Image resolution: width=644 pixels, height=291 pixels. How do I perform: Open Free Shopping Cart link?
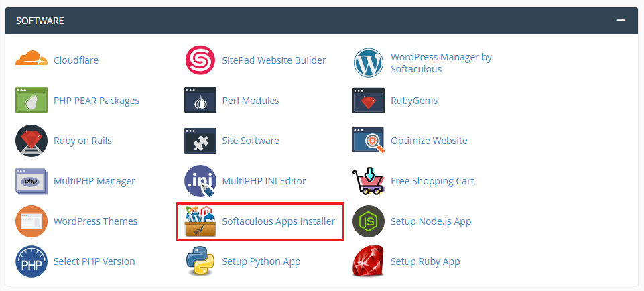pyautogui.click(x=432, y=181)
